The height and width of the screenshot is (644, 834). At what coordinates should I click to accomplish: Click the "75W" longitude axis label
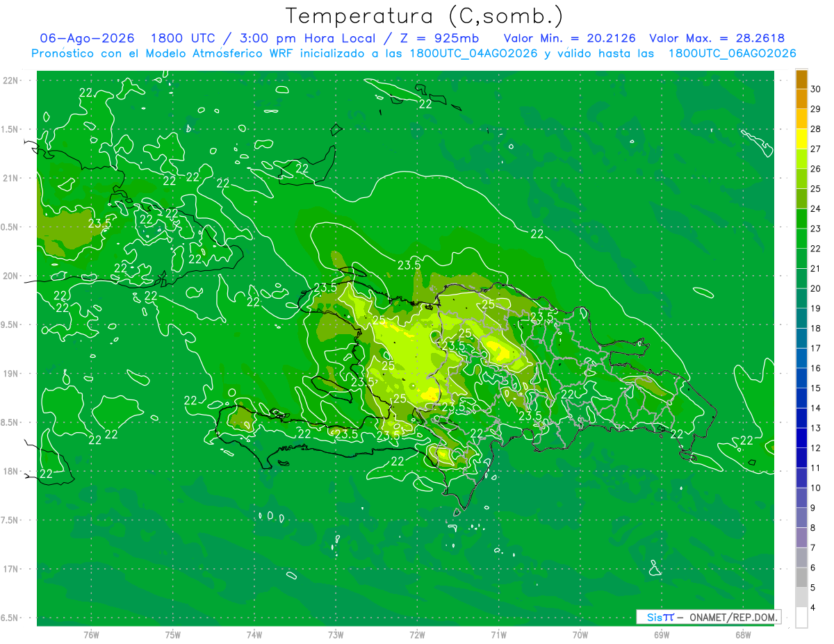(173, 634)
